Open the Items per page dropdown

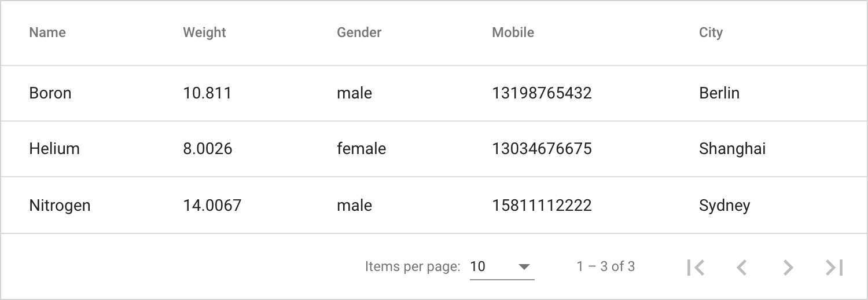pyautogui.click(x=502, y=266)
